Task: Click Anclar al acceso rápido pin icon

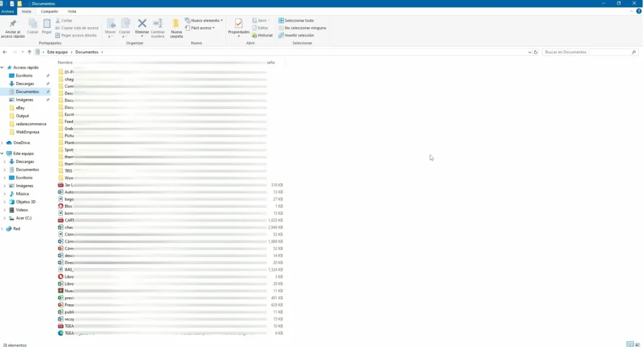Action: tap(13, 24)
